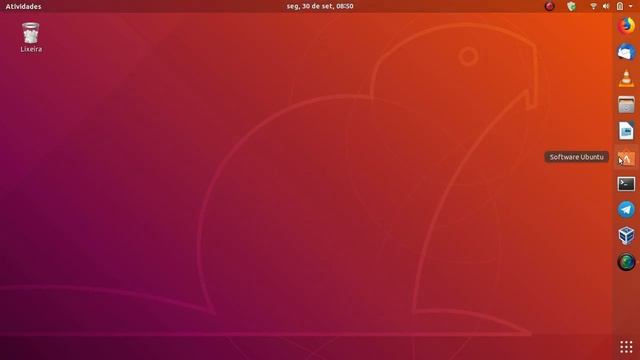Open the green shield tray icon
Viewport: 640px width, 360px height.
571,6
